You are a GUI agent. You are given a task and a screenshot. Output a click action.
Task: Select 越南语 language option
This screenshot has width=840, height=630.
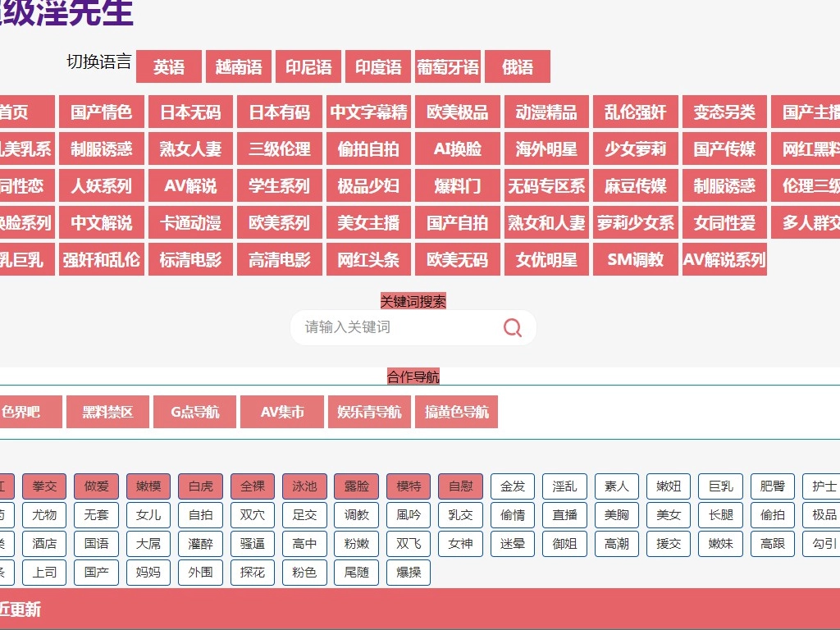tap(239, 67)
